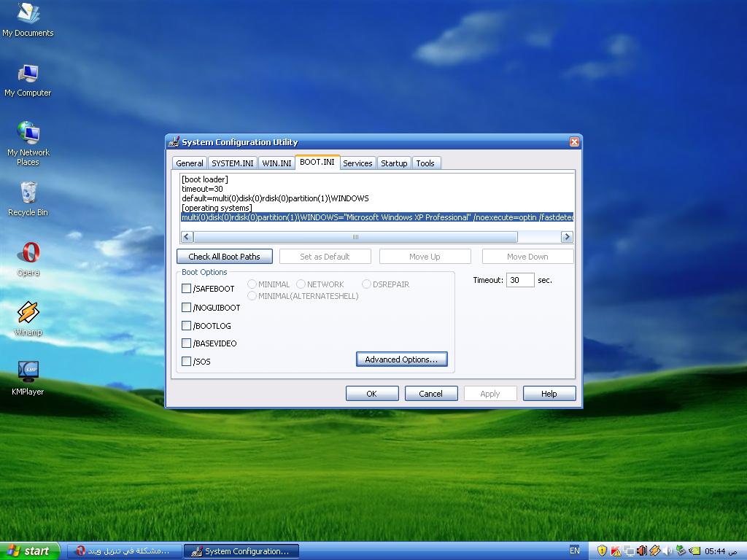Enable the /SOS checkbox
Screen dimensions: 747x560
(x=186, y=362)
